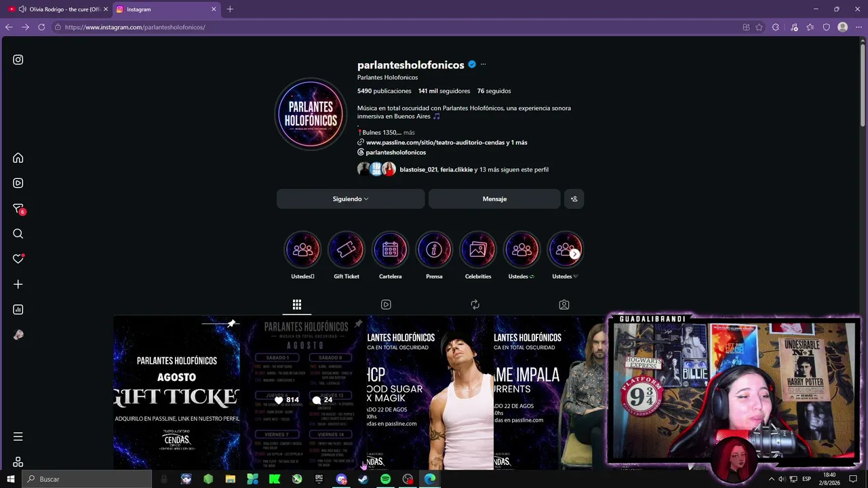Open Reels from the left sidebar
868x488 pixels.
(x=18, y=183)
